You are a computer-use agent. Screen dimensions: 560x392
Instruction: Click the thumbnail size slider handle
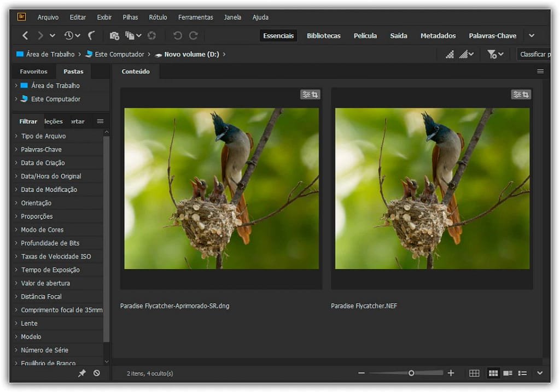411,373
